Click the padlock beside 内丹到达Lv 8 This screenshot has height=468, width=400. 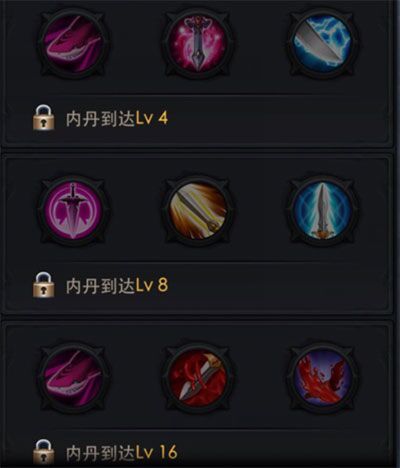point(44,285)
